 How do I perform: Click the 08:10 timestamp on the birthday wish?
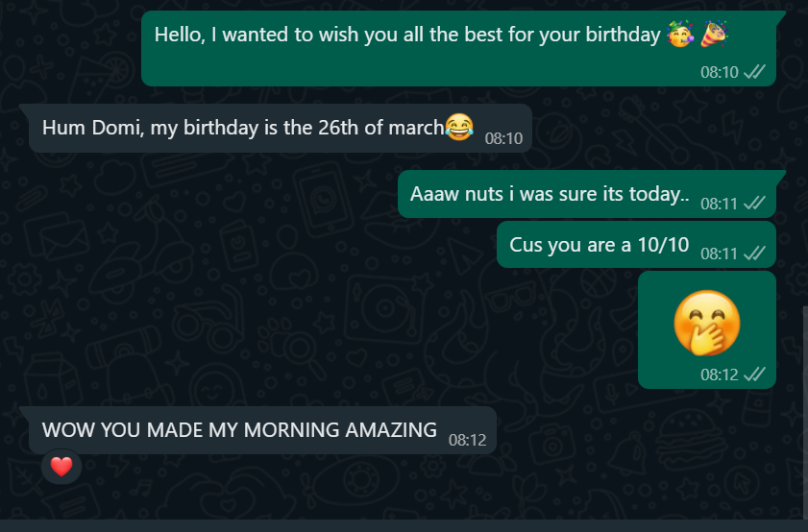coord(719,72)
